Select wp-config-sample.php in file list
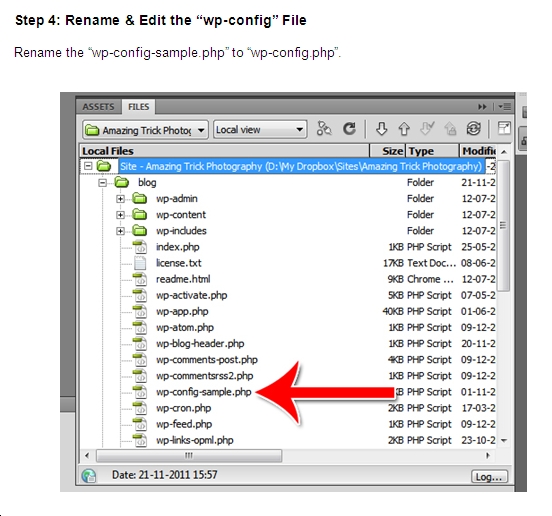The width and height of the screenshot is (552, 516). [x=204, y=392]
